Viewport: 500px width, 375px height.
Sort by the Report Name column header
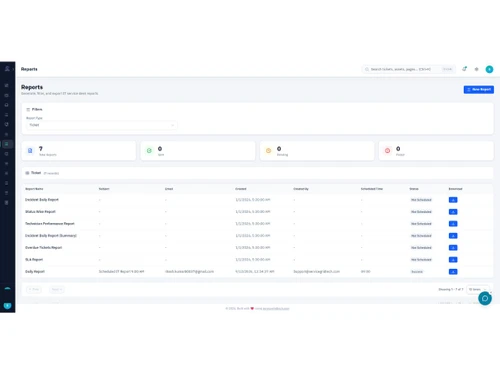[34, 189]
